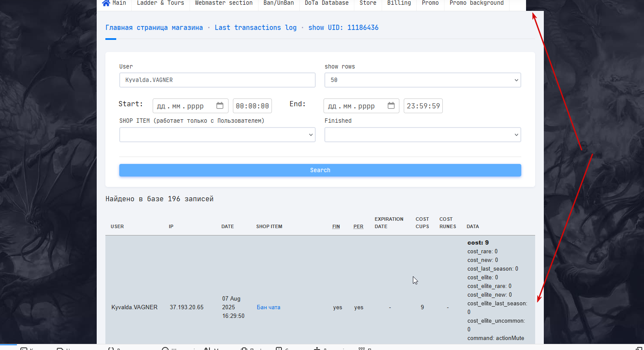Image resolution: width=644 pixels, height=350 pixels.
Task: Open the End date calendar picker icon
Action: click(391, 105)
